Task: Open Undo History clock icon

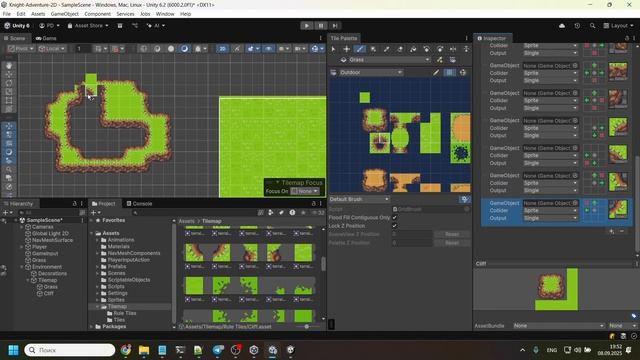Action: [577, 26]
